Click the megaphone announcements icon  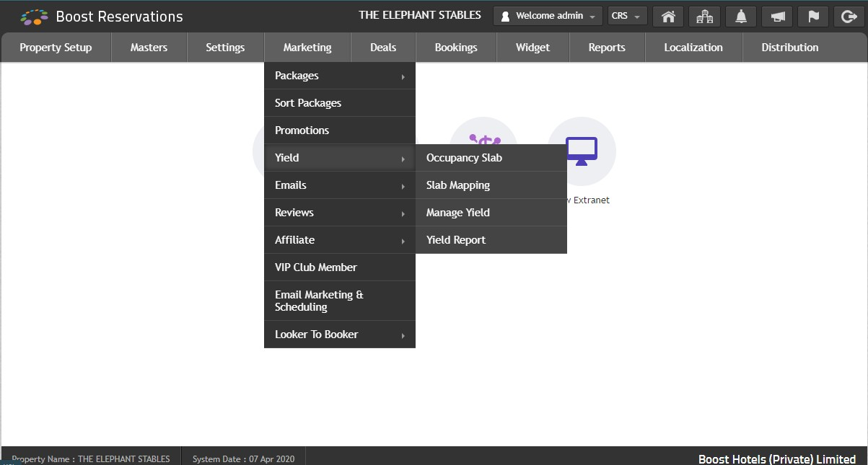(776, 16)
